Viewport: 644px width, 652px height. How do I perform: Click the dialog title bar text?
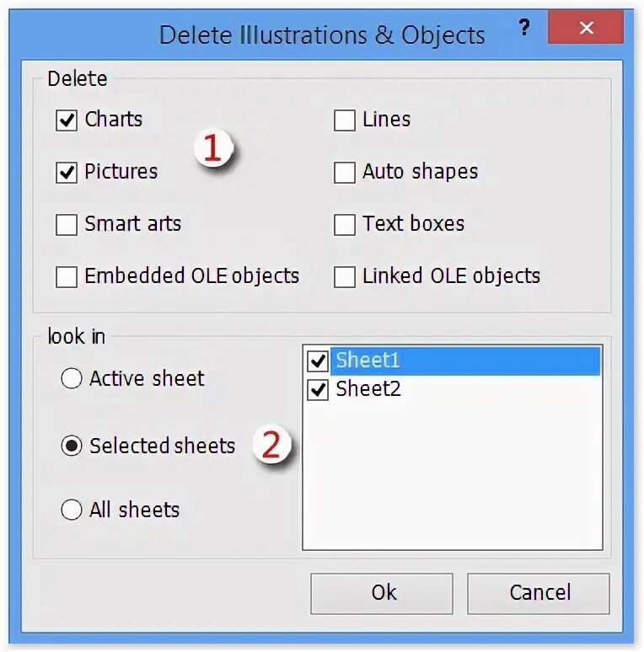coord(322,35)
